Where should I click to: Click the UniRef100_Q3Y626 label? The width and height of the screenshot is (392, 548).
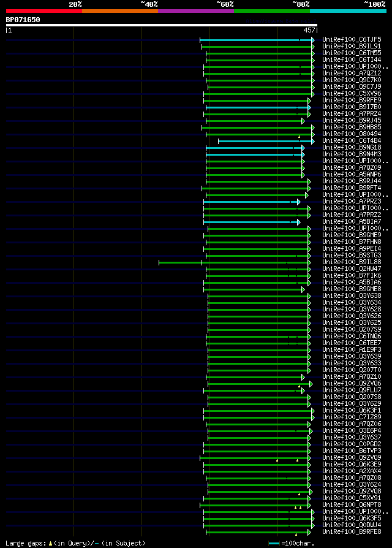click(x=352, y=316)
